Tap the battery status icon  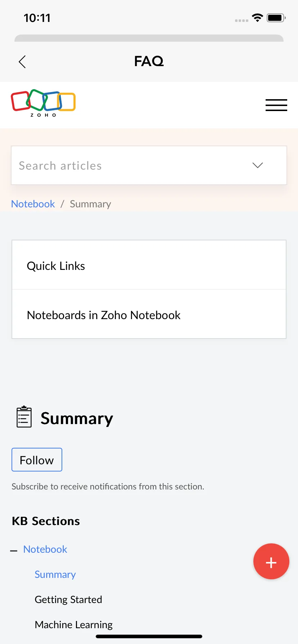(x=276, y=18)
